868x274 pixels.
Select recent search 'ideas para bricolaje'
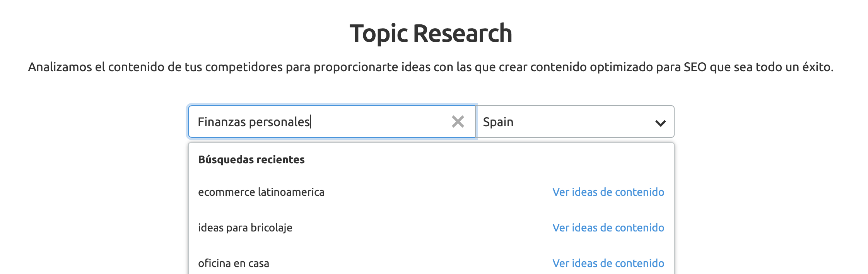(245, 228)
